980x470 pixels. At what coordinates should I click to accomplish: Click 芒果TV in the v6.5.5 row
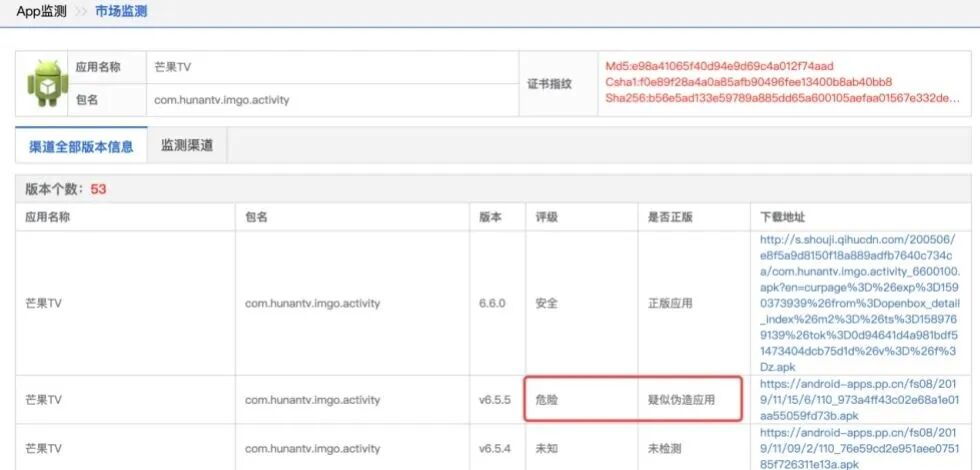point(43,400)
